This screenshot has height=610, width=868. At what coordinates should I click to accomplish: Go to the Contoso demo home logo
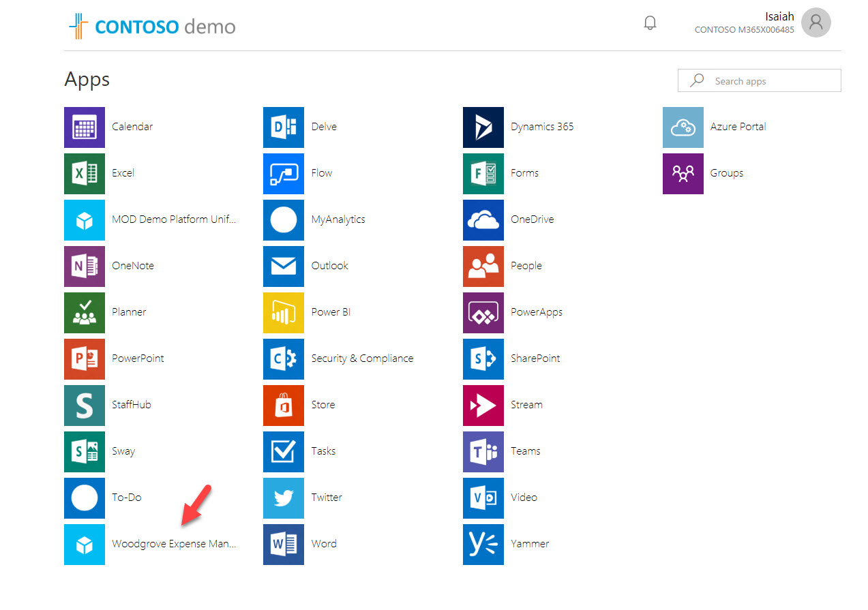152,26
